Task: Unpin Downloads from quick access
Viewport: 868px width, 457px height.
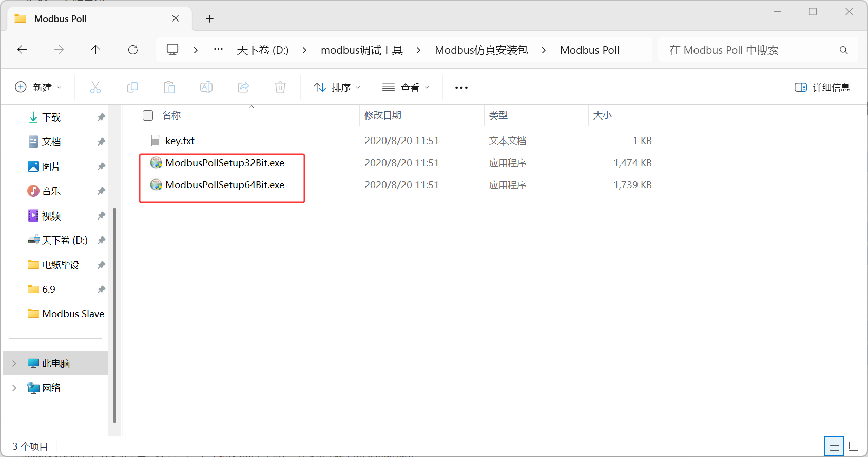Action: 101,117
